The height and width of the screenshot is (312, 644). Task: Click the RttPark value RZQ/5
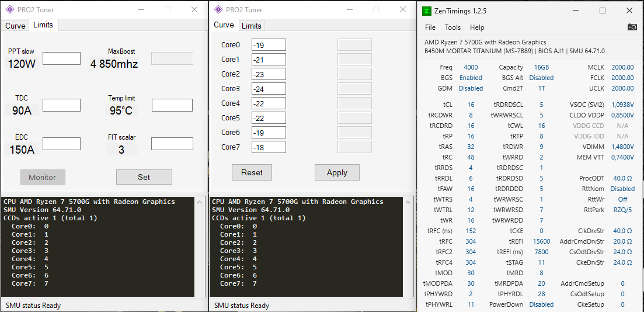point(622,210)
